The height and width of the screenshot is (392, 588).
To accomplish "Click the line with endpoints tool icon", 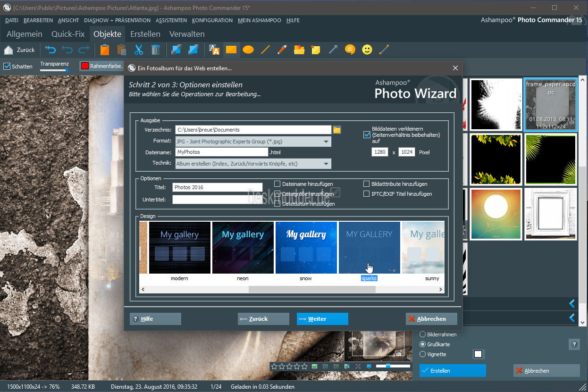I will (384, 50).
